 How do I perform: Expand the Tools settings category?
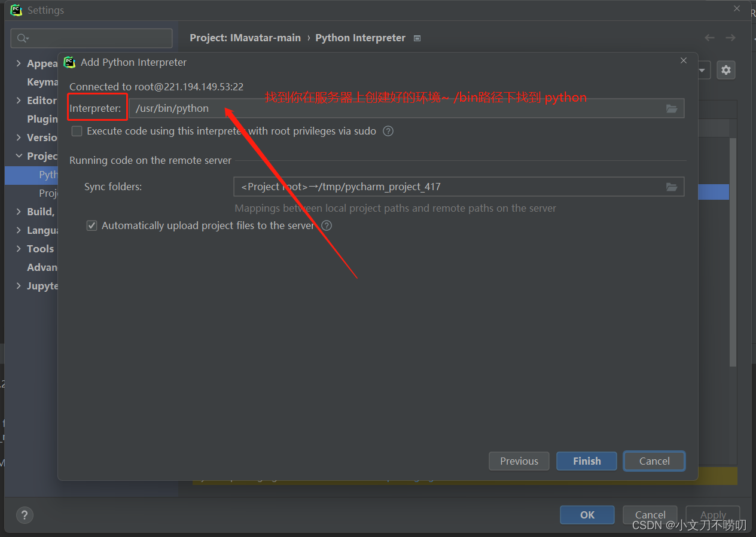coord(19,249)
